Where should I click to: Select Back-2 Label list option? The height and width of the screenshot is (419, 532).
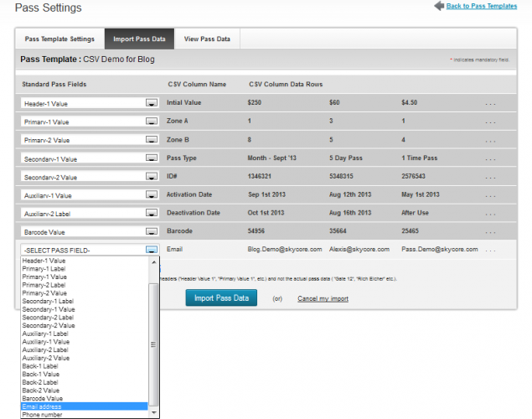click(x=85, y=382)
